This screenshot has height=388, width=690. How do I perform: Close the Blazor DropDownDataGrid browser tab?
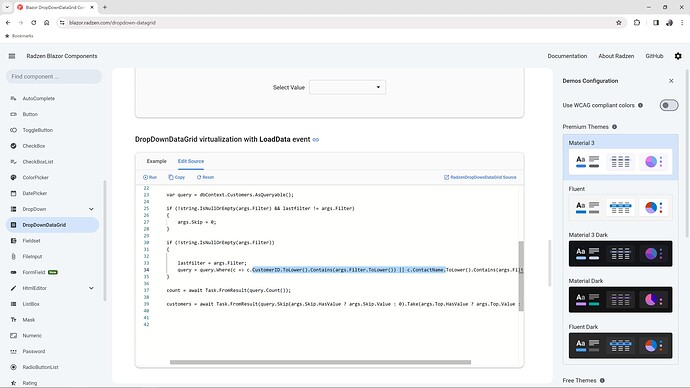click(92, 7)
